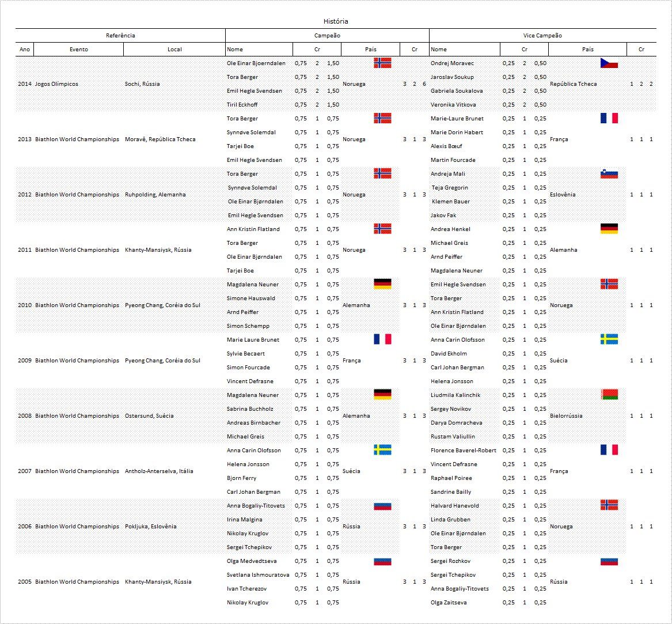
Task: Click the Germany flag in the 2008 Campeão row
Action: point(382,395)
